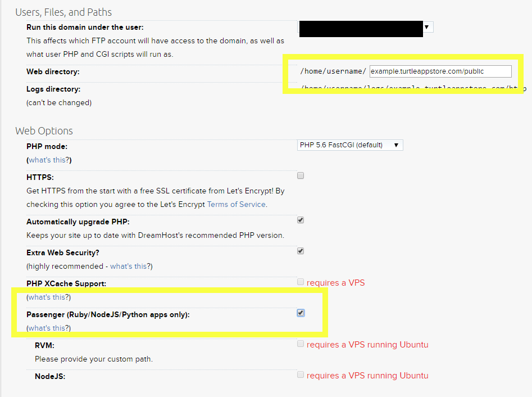This screenshot has height=397, width=532.
Task: Click the 'Logs directory:' label
Action: [53, 89]
